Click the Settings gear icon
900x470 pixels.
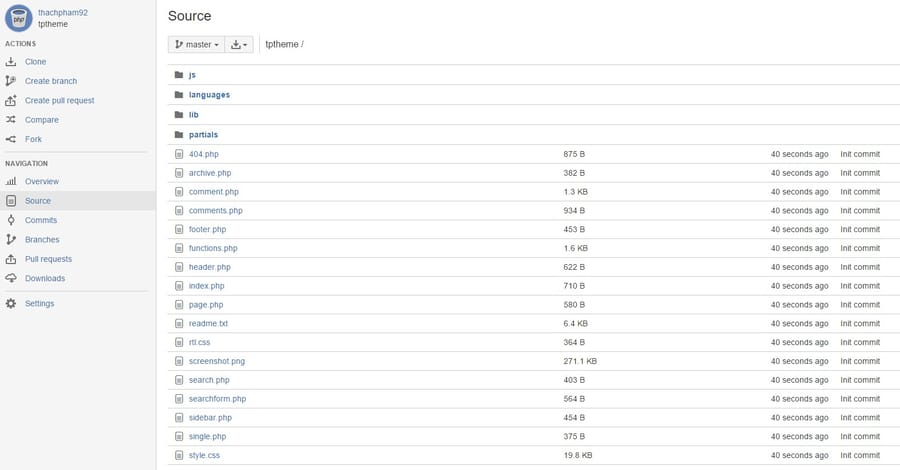click(11, 304)
